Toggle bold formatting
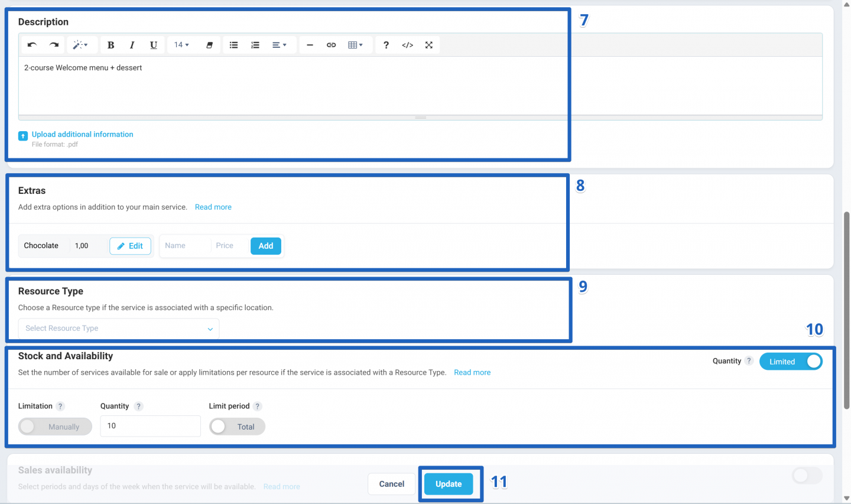The width and height of the screenshot is (851, 504). click(111, 45)
